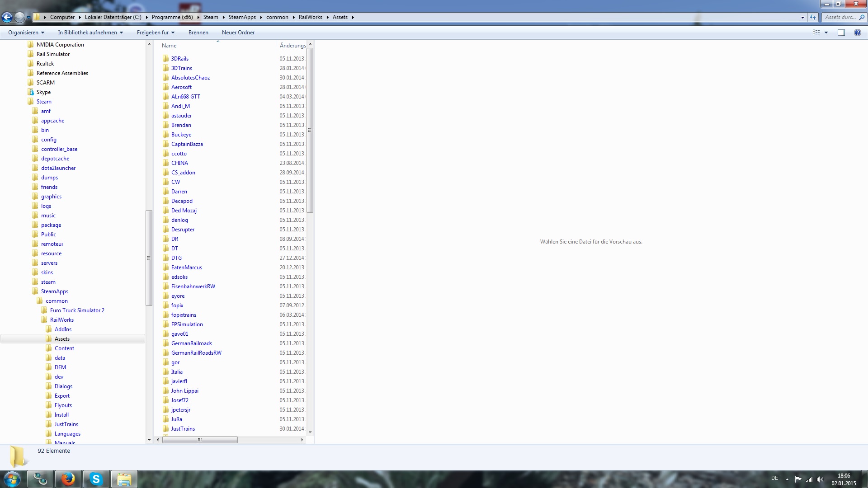Click the Assets search input field
The image size is (868, 488).
point(840,17)
